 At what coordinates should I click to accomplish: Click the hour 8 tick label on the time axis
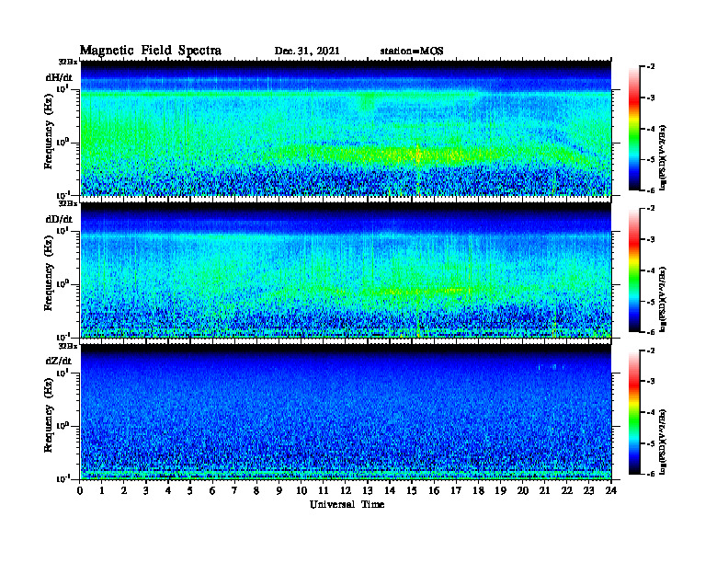pos(256,491)
